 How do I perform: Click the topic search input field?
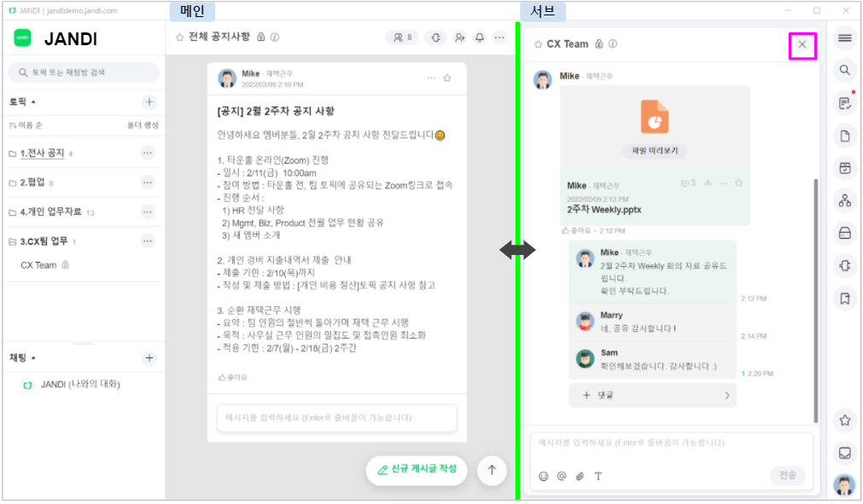(x=84, y=72)
